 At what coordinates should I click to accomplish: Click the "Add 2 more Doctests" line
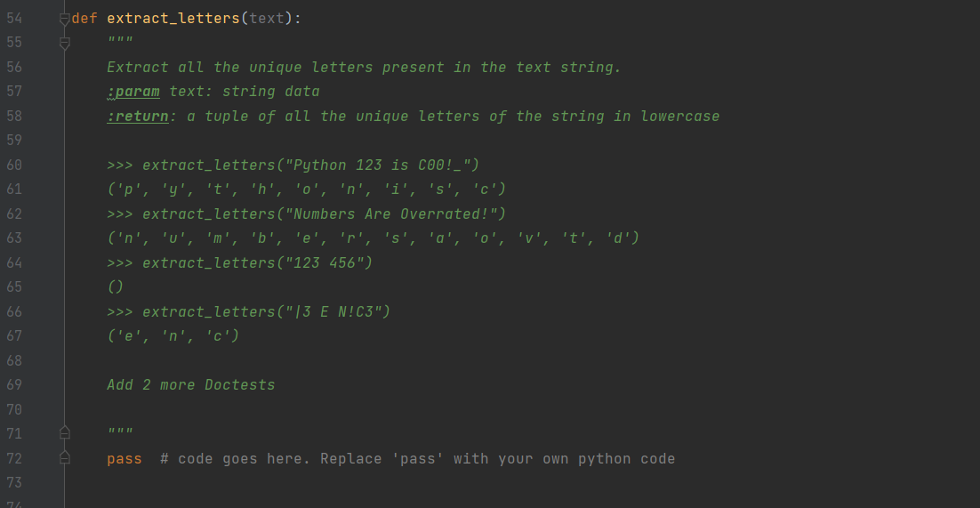point(191,384)
